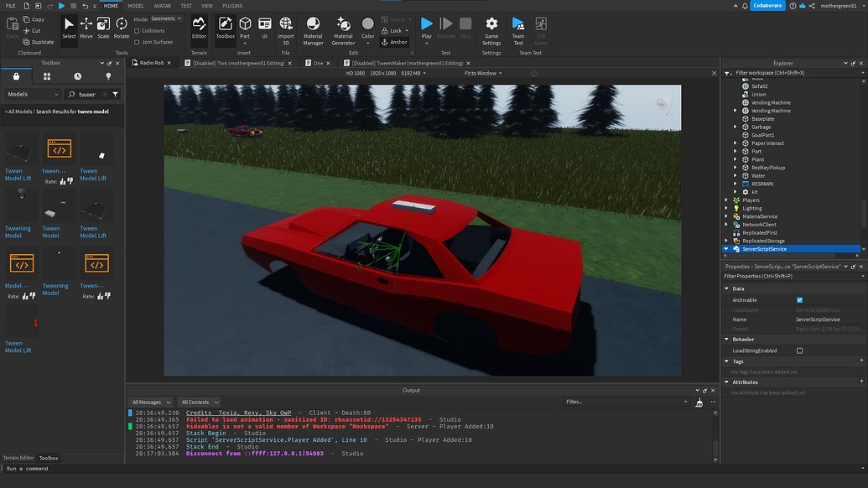Open the Terrain Editor
This screenshot has height=488, width=868.
tap(199, 29)
